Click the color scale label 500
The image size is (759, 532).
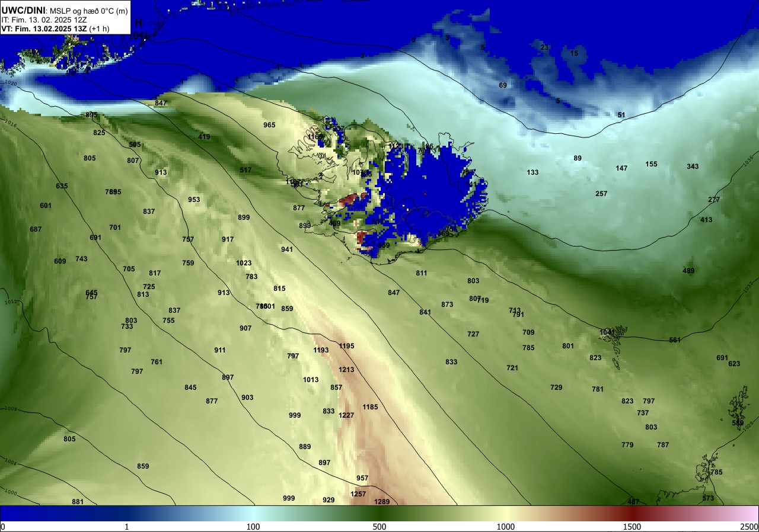379,527
